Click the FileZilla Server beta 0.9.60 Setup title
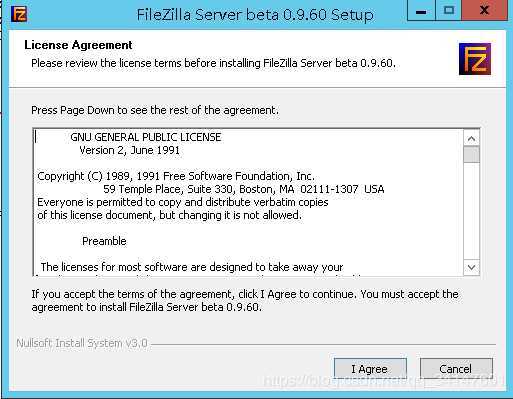 pyautogui.click(x=255, y=15)
